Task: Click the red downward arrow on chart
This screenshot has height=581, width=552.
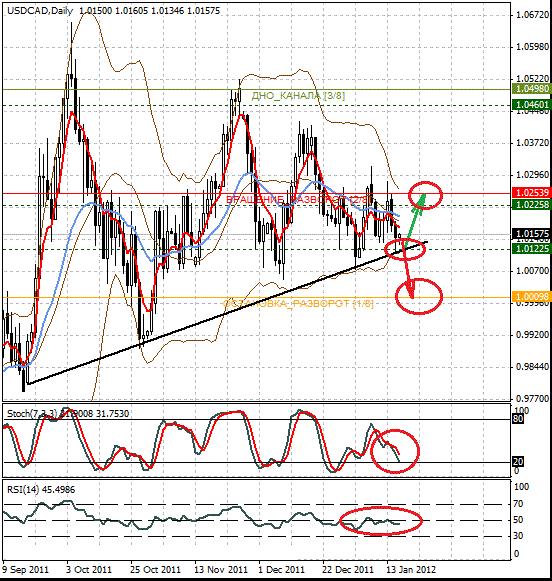Action: (408, 270)
